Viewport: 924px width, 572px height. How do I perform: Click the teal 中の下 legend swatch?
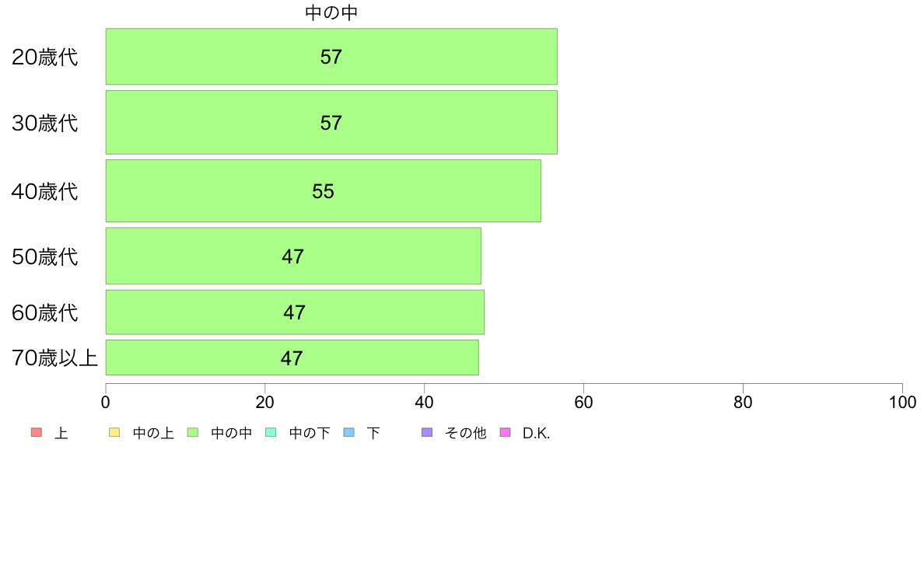click(x=271, y=433)
